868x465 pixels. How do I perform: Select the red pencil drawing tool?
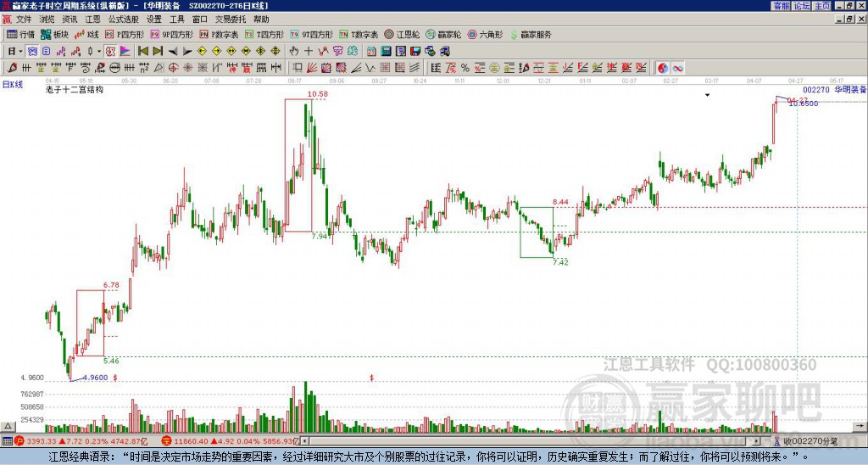[x=12, y=68]
